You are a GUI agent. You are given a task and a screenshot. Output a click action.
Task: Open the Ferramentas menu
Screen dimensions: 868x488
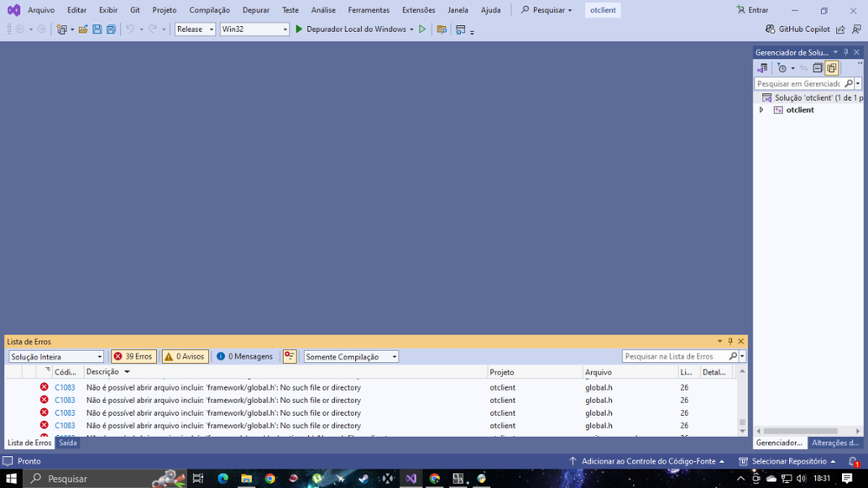tap(369, 10)
